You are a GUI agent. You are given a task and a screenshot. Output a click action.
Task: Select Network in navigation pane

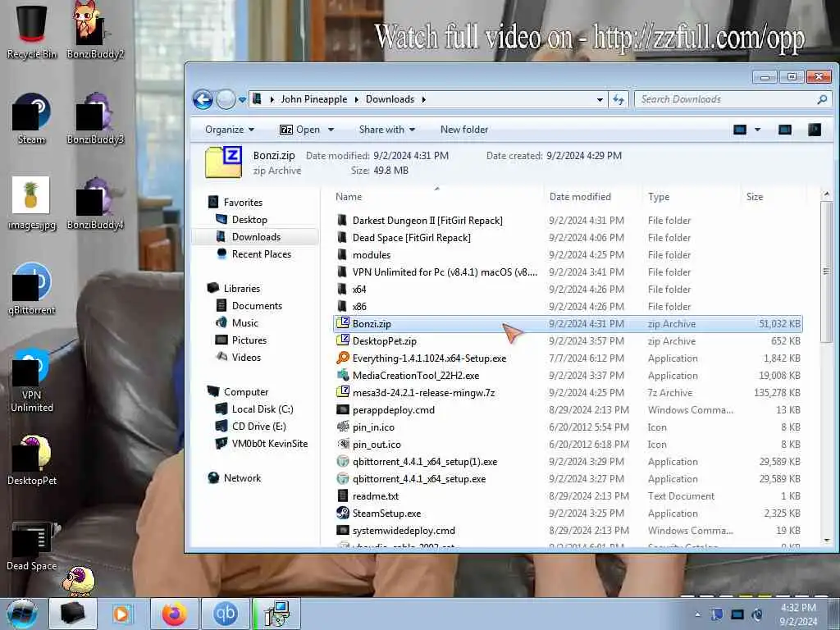242,478
